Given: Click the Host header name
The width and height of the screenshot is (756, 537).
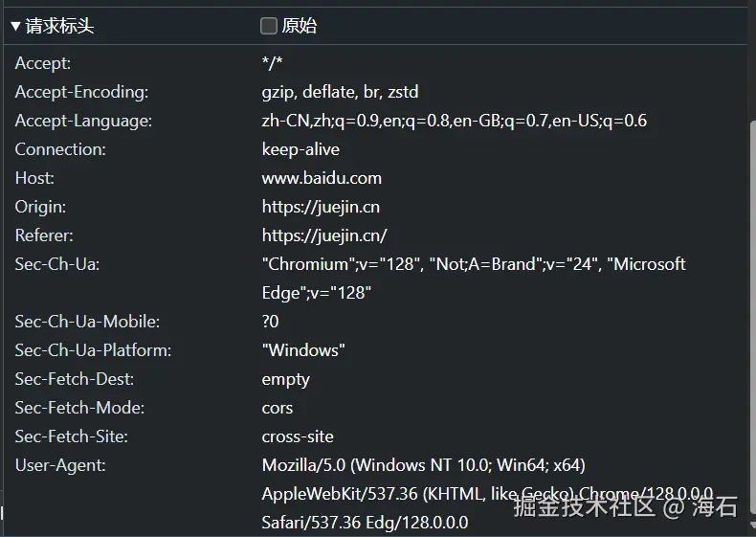Looking at the screenshot, I should pos(34,178).
